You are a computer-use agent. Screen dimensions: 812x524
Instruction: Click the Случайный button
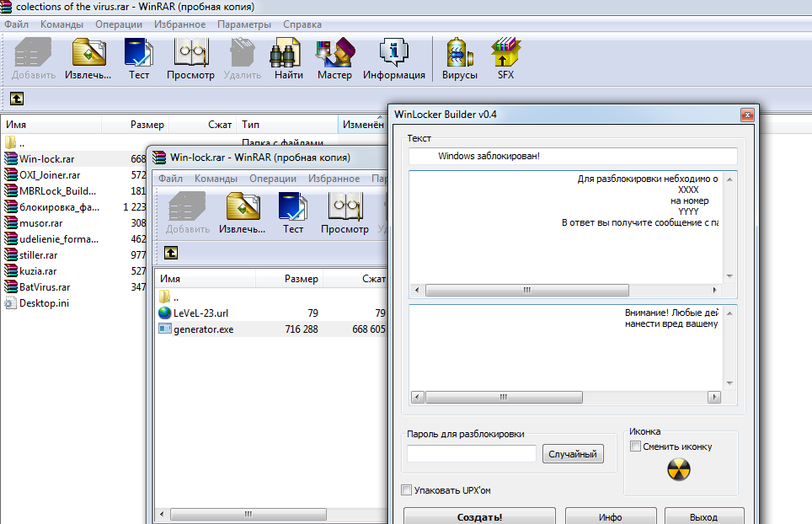tap(573, 454)
